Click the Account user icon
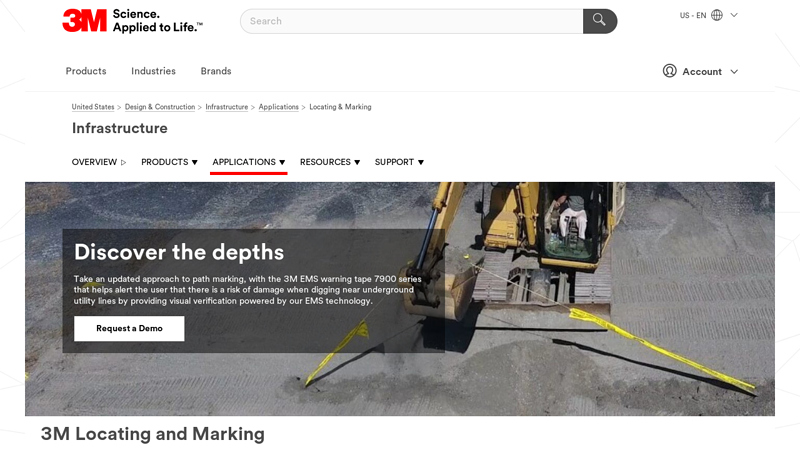Viewport: 800px width, 450px height. pyautogui.click(x=669, y=71)
